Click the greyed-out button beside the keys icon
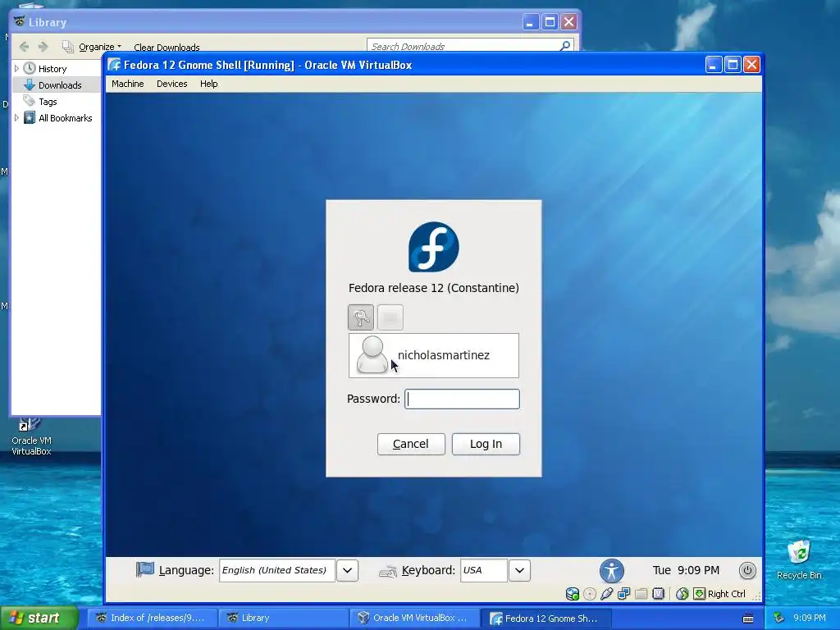 click(390, 317)
